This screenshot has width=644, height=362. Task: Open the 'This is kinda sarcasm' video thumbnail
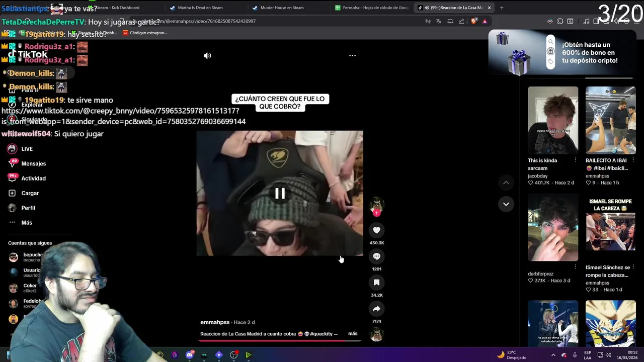pyautogui.click(x=553, y=120)
